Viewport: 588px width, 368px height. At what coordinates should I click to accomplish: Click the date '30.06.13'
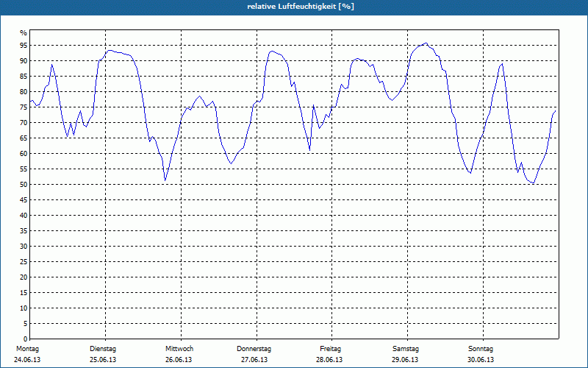pyautogui.click(x=481, y=360)
